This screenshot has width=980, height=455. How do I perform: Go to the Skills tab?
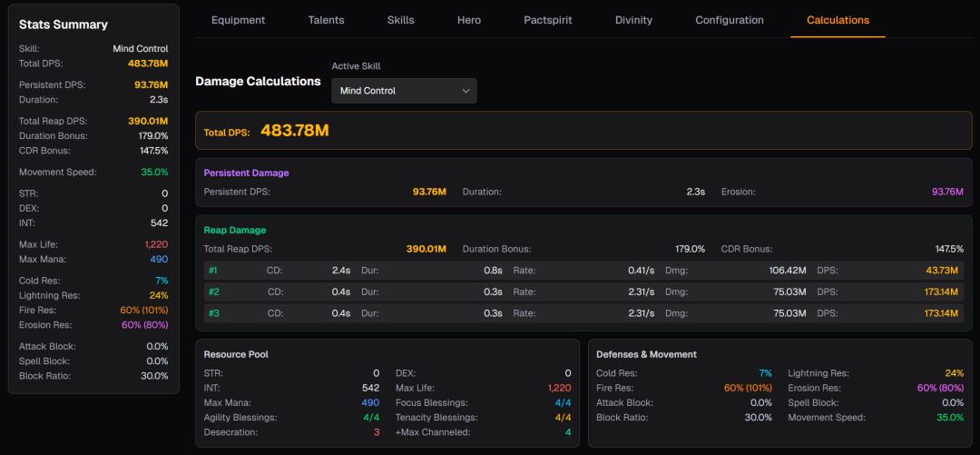(x=400, y=20)
